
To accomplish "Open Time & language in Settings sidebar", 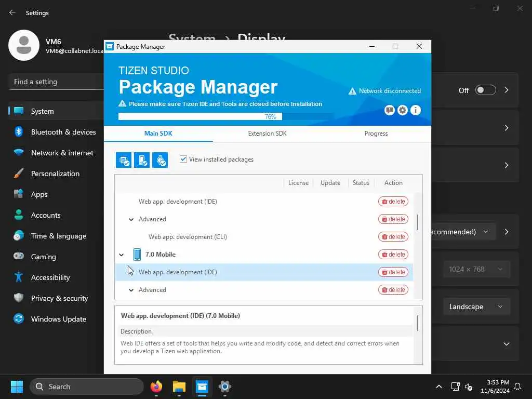I will (56, 236).
